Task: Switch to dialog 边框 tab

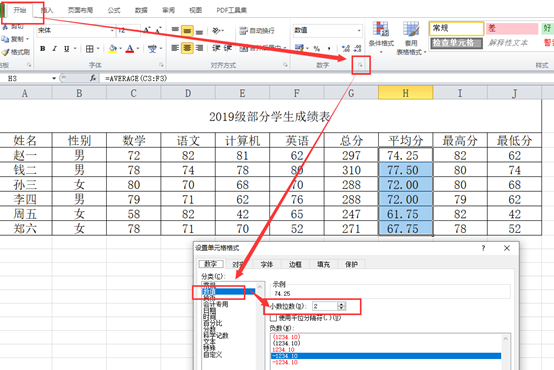Action: tap(295, 264)
